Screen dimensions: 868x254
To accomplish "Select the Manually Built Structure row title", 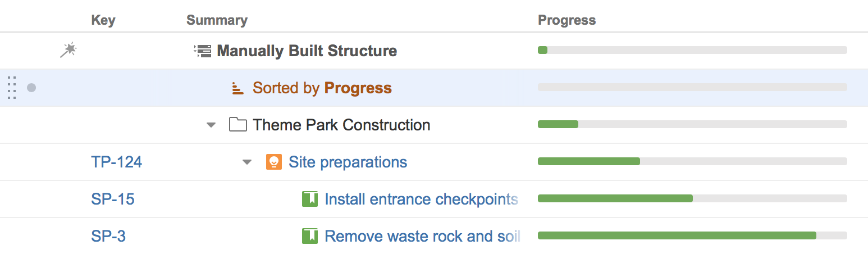I will click(x=307, y=51).
